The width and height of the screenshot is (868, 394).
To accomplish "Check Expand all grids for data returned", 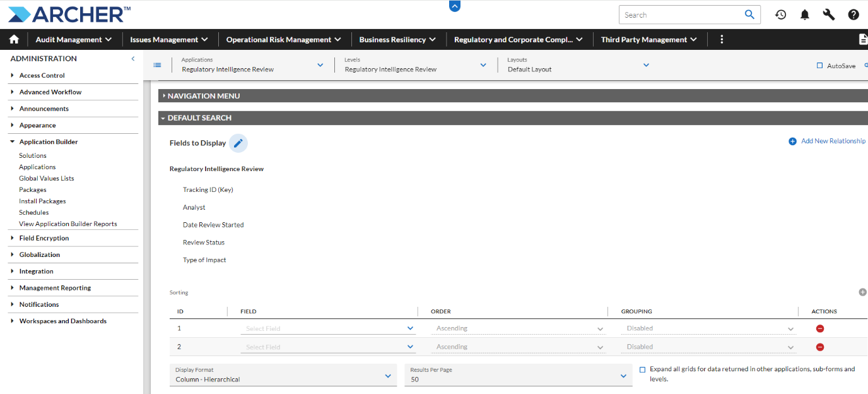I will (642, 370).
